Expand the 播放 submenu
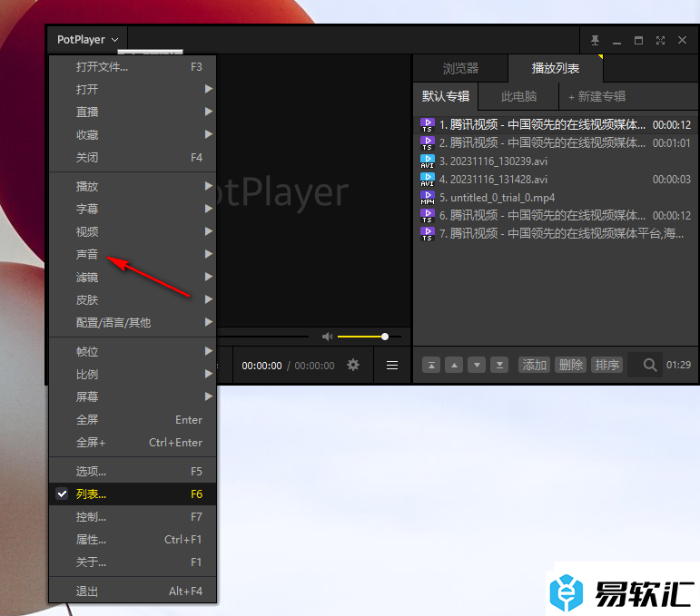 pyautogui.click(x=133, y=187)
